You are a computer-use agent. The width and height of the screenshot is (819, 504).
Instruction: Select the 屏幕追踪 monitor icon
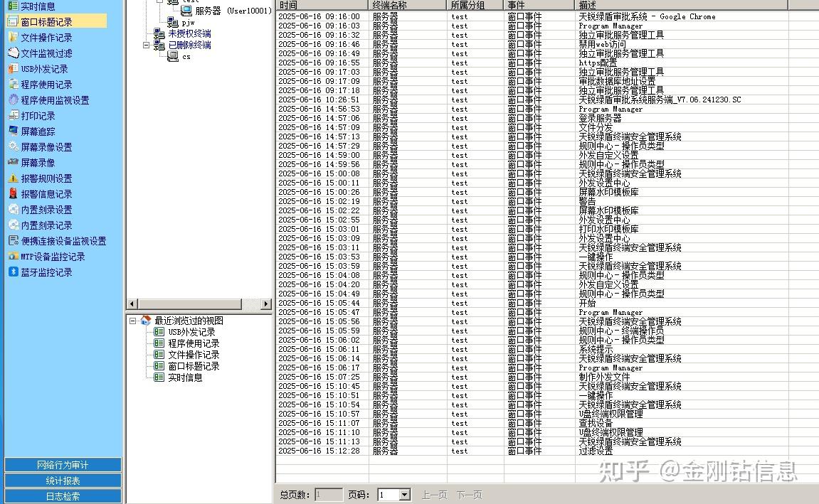tap(13, 132)
